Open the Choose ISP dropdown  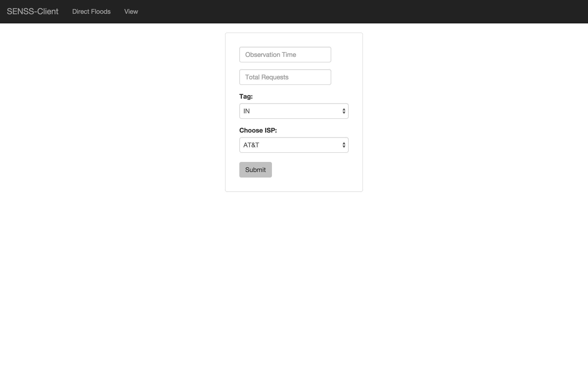(294, 145)
